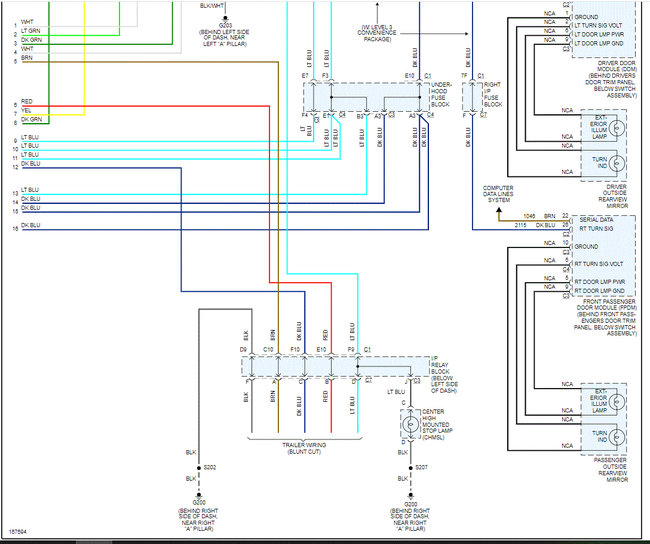Select the RIGHT I/P FUSE BLOCK label

[x=493, y=94]
